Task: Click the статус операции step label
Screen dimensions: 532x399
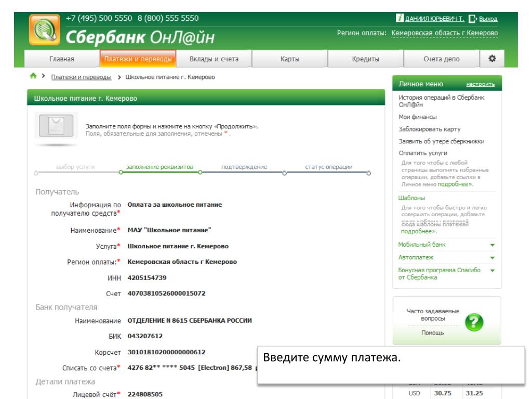Action: 328,167
